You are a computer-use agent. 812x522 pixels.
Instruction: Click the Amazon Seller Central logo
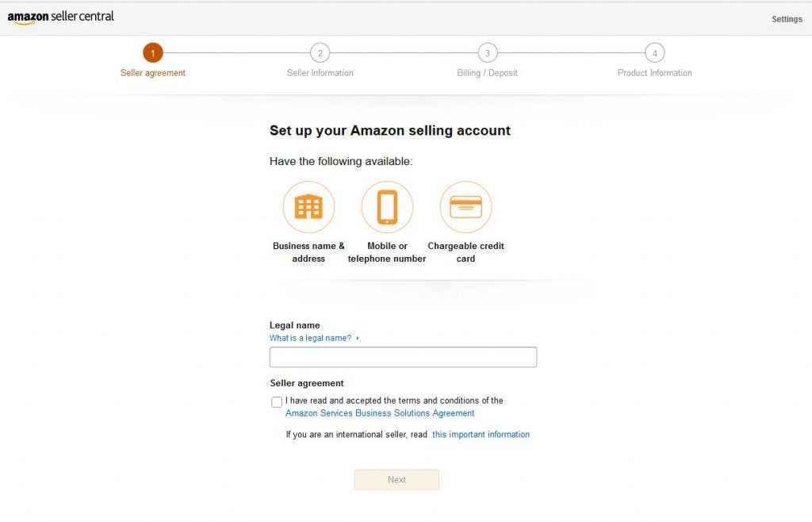[60, 17]
